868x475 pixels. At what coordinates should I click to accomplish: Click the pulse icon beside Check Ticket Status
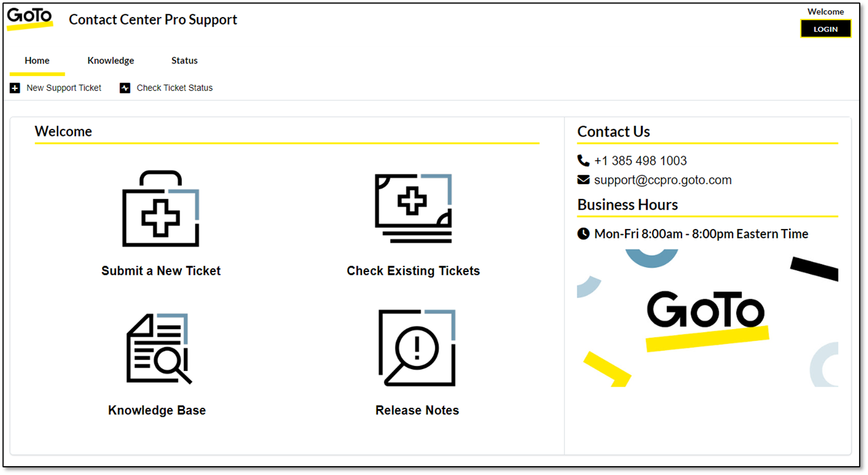pos(125,88)
